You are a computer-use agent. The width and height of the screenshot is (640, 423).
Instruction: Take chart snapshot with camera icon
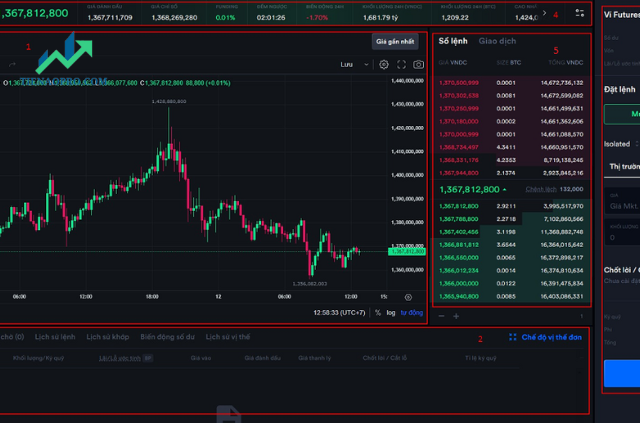click(418, 65)
